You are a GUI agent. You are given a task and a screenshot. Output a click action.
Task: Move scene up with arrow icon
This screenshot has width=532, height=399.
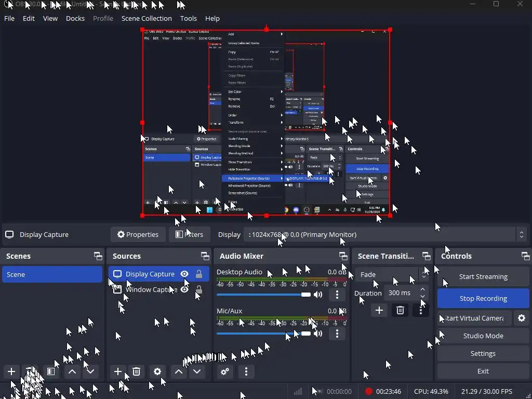72,371
